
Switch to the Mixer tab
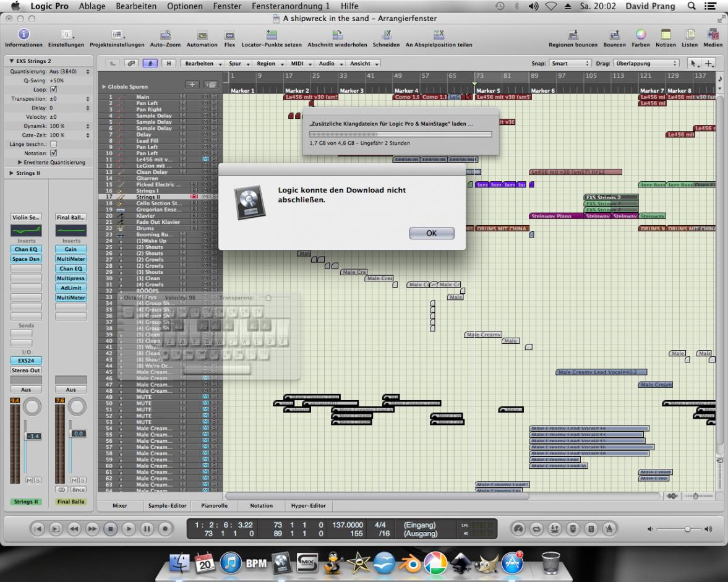[x=120, y=505]
